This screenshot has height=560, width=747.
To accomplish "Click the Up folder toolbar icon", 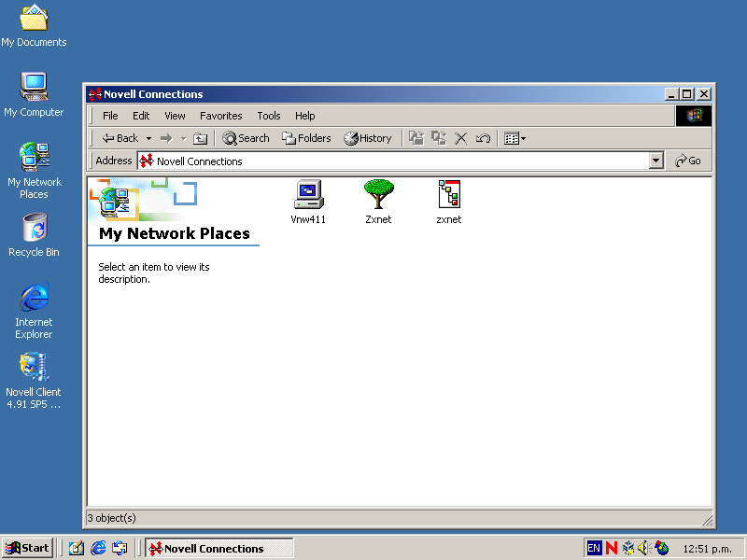I will pyautogui.click(x=200, y=138).
